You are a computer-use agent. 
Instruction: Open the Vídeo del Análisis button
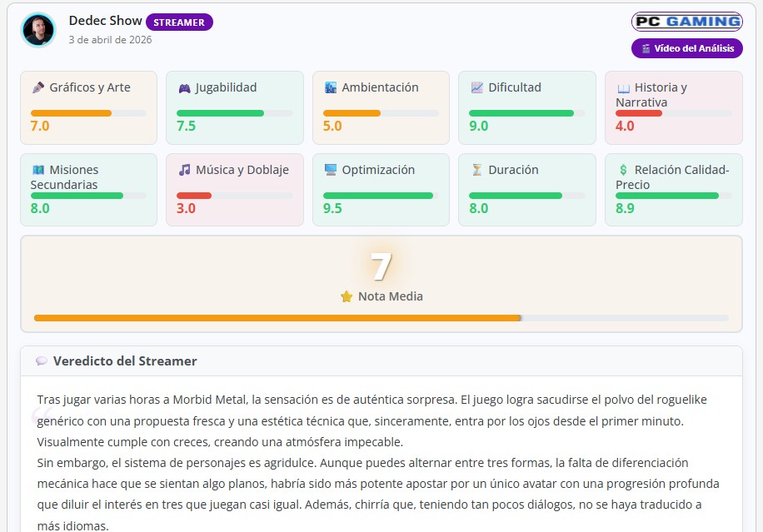pyautogui.click(x=686, y=48)
